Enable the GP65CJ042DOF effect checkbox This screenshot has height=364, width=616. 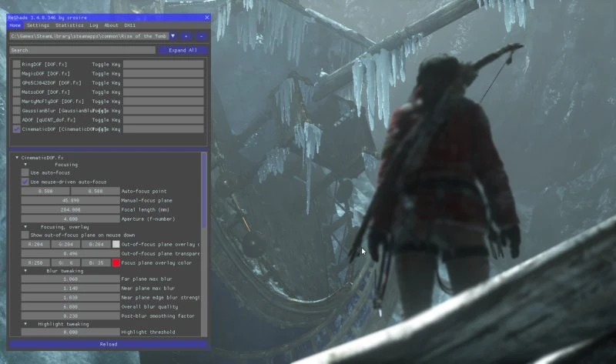click(16, 83)
